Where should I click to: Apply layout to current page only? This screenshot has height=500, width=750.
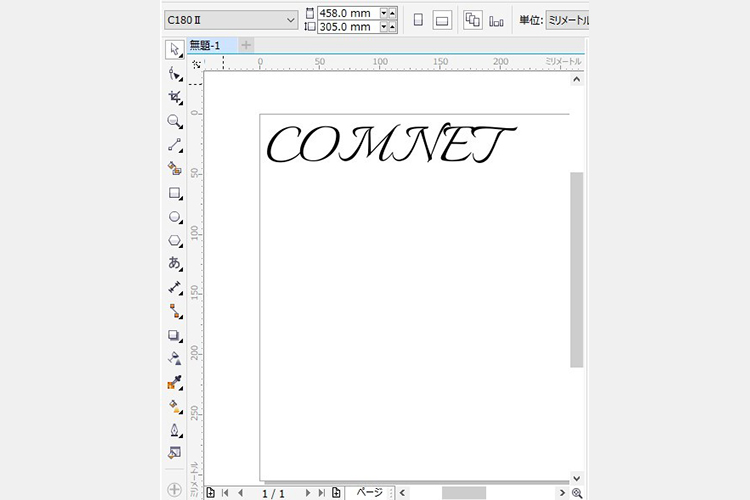(x=496, y=21)
